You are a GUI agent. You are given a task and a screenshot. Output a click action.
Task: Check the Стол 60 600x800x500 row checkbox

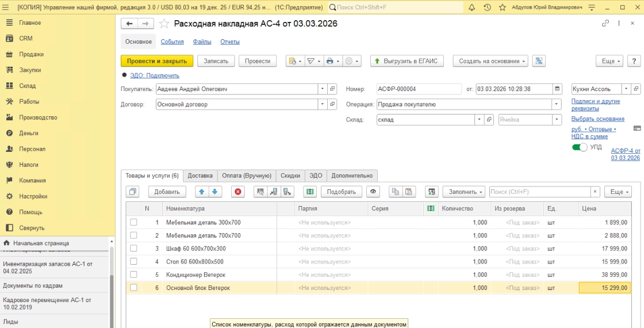pos(133,261)
